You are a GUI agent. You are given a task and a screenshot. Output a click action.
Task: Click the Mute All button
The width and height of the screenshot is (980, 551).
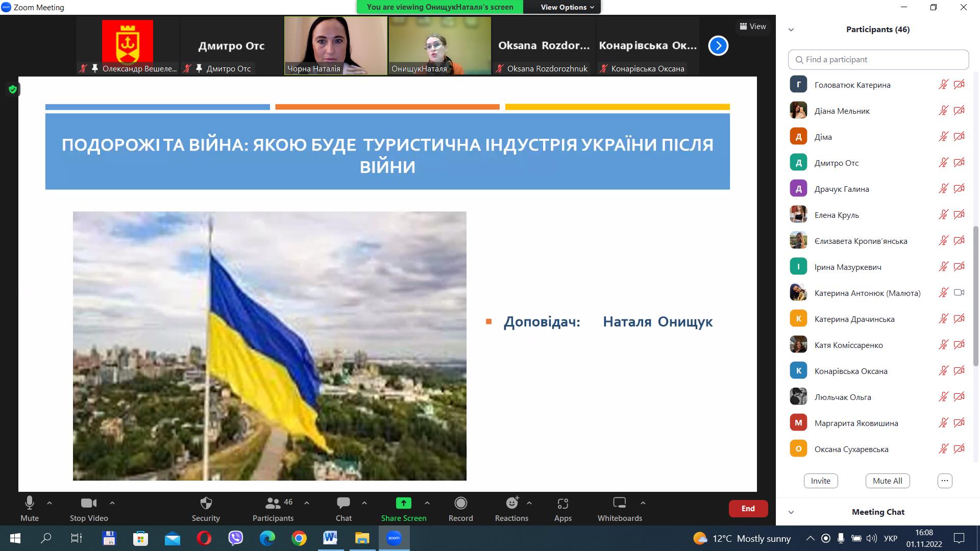click(887, 481)
